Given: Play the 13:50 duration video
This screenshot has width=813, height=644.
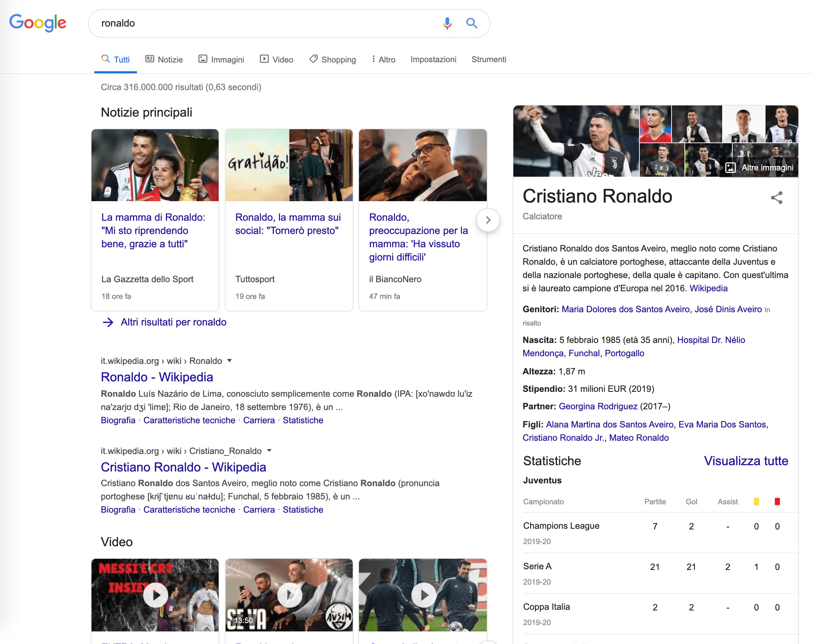Looking at the screenshot, I should (x=289, y=595).
